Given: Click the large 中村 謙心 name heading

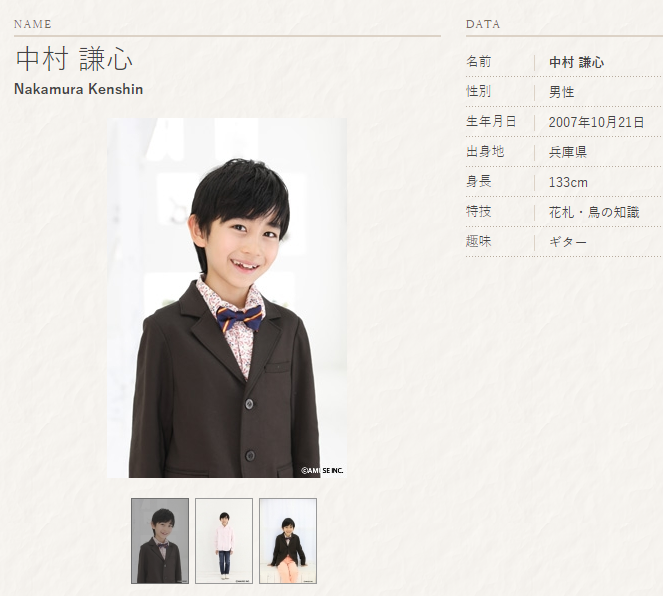Looking at the screenshot, I should click(x=74, y=60).
